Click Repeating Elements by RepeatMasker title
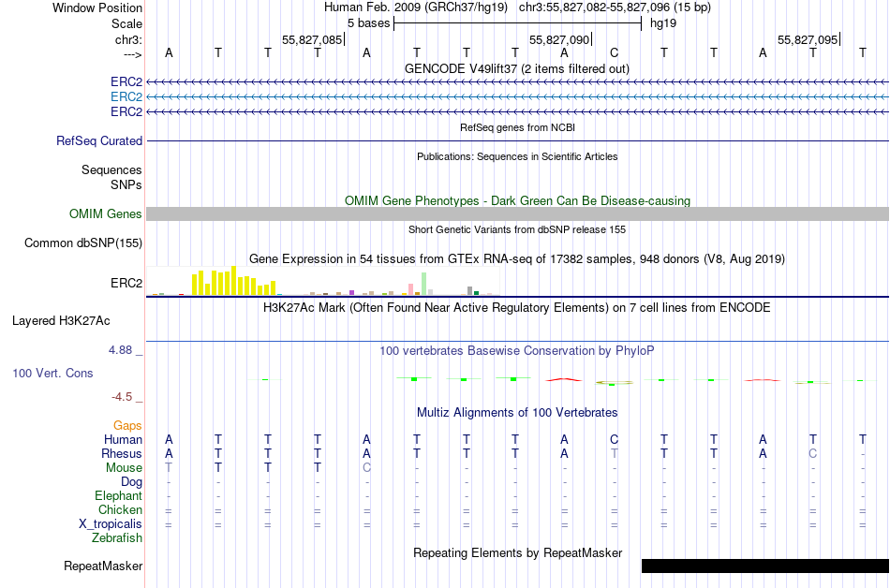 [517, 552]
